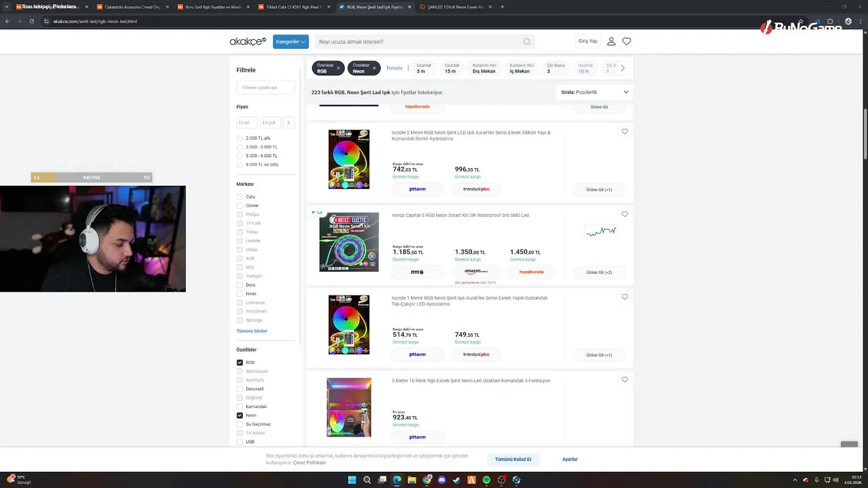868x488 pixels.
Task: Uncheck the RGB feature checkbox
Action: [239, 363]
